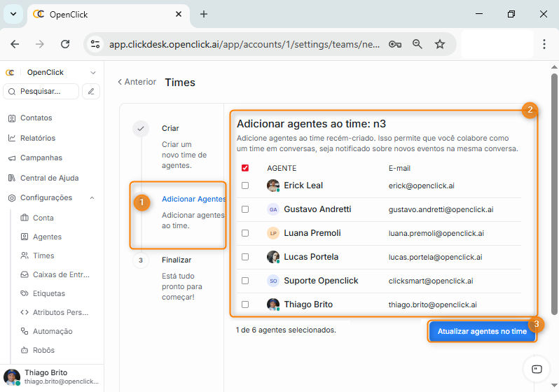Click Atualizar agentes no time button
559x392 pixels.
481,332
